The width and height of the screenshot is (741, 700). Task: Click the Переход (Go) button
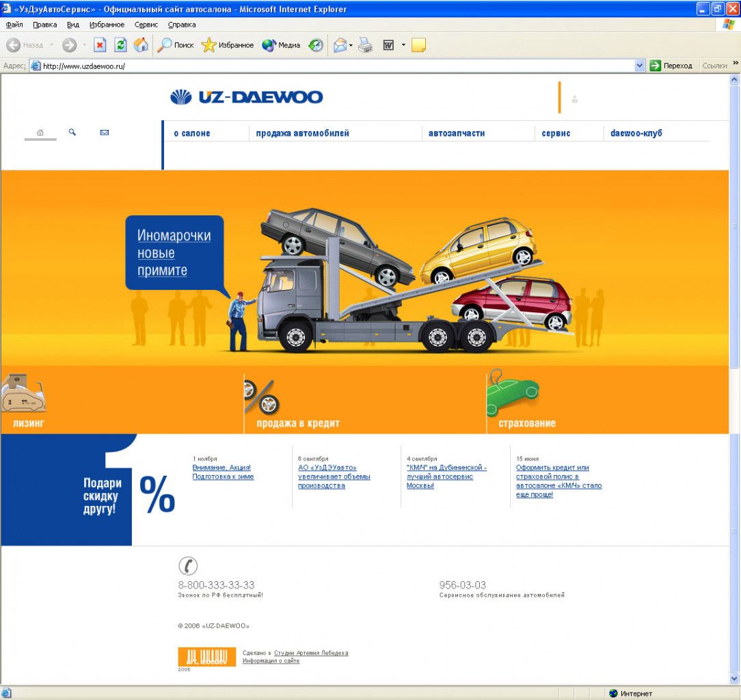tap(671, 66)
